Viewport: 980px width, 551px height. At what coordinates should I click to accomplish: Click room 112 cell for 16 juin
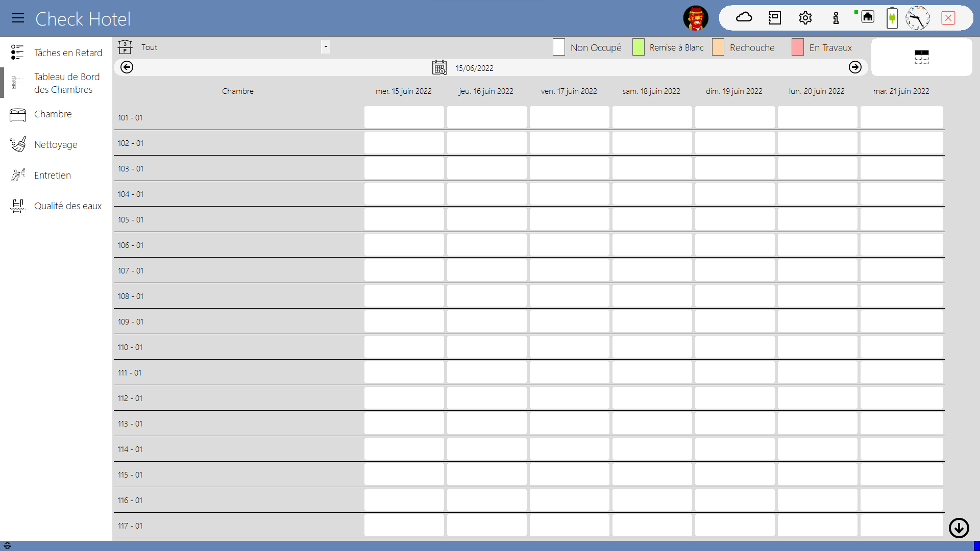coord(487,397)
